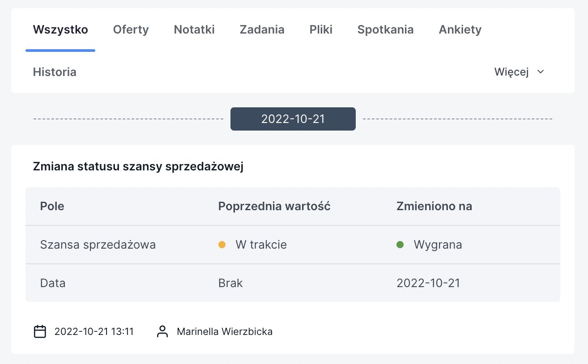Go to the Notatki tab
The width and height of the screenshot is (588, 364).
[194, 30]
